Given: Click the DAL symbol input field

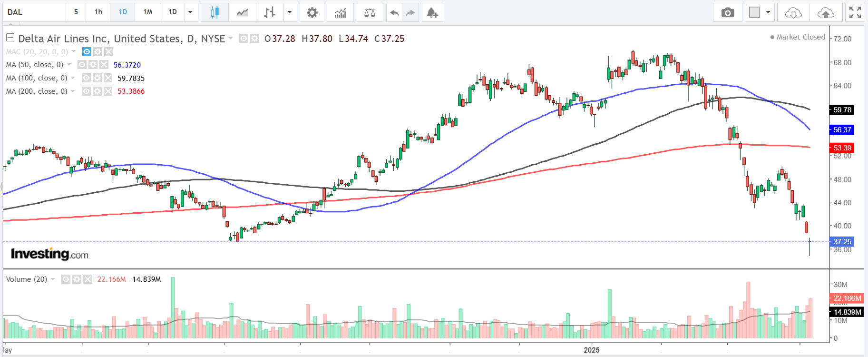Looking at the screenshot, I should (34, 12).
